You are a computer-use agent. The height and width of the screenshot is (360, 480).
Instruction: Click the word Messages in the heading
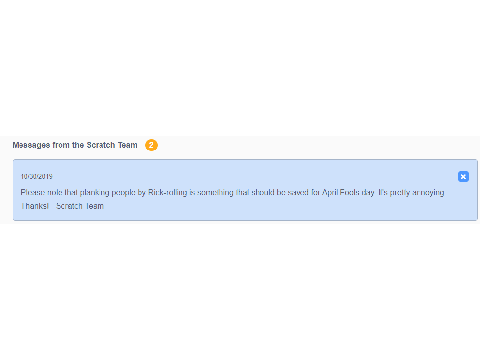coord(31,145)
